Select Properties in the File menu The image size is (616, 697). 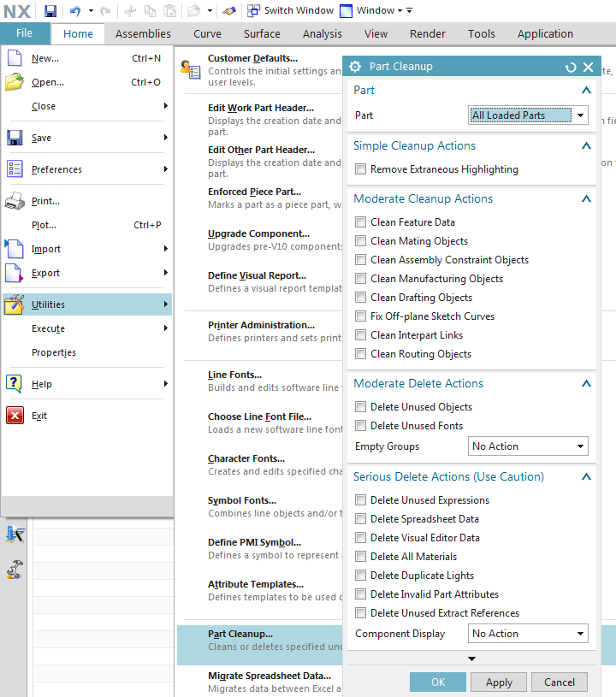pos(54,352)
